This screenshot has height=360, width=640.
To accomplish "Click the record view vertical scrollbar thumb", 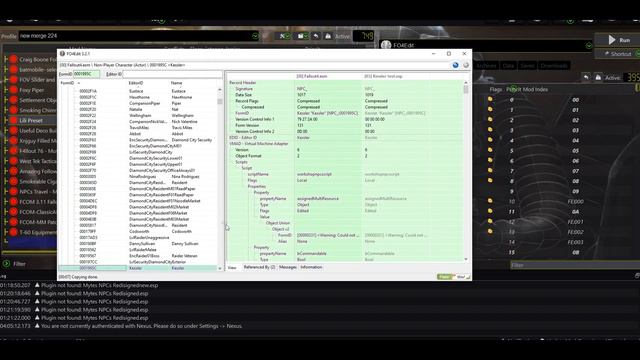I will tap(466, 89).
